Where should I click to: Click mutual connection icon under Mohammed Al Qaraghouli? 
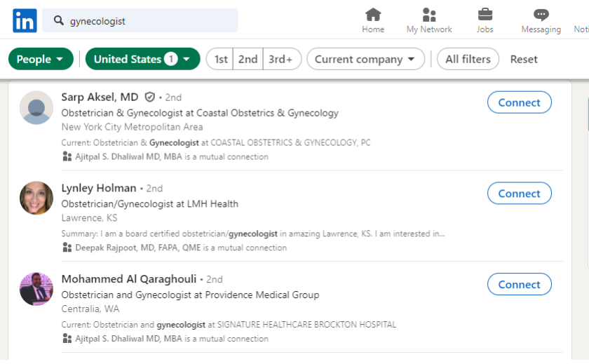coord(67,339)
